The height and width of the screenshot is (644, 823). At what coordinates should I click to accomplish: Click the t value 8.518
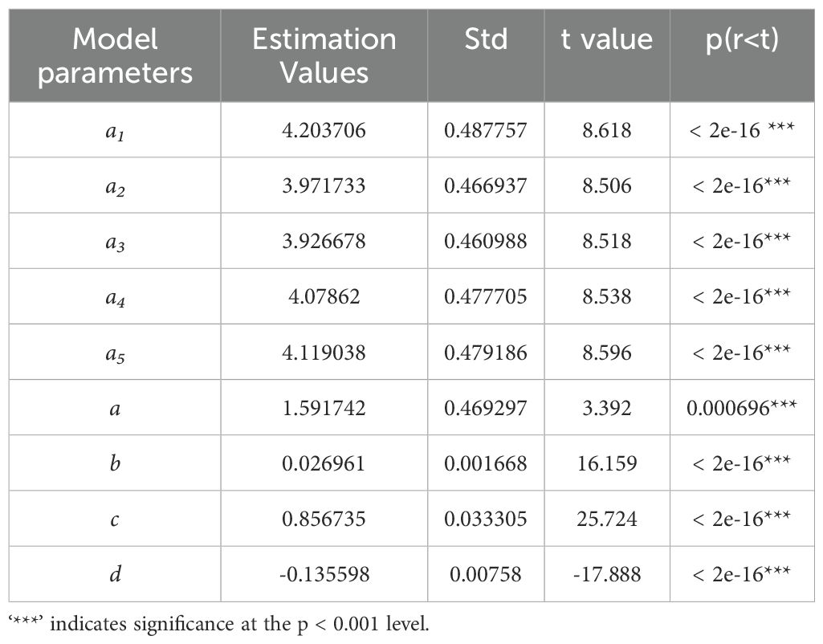tap(607, 241)
